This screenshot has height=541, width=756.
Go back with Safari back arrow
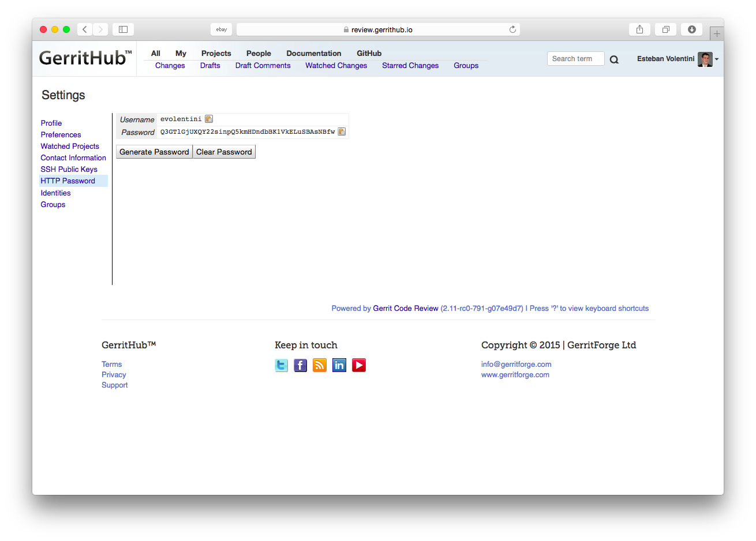point(85,29)
